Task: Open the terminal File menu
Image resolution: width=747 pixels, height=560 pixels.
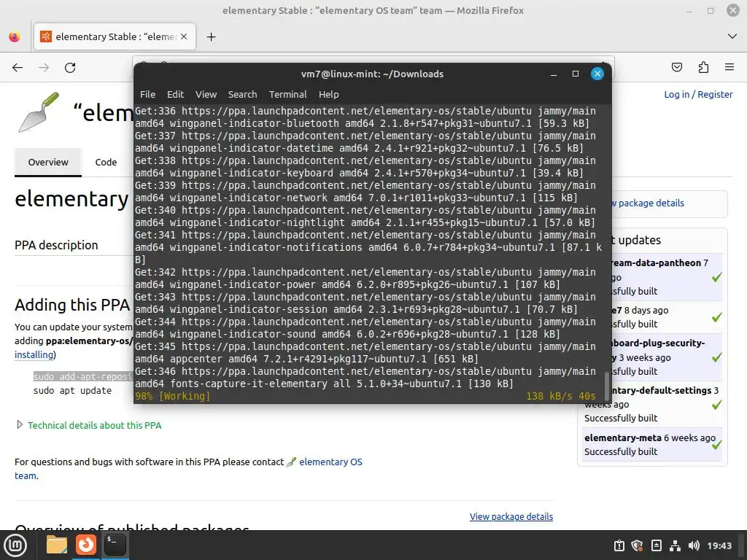Action: click(147, 94)
